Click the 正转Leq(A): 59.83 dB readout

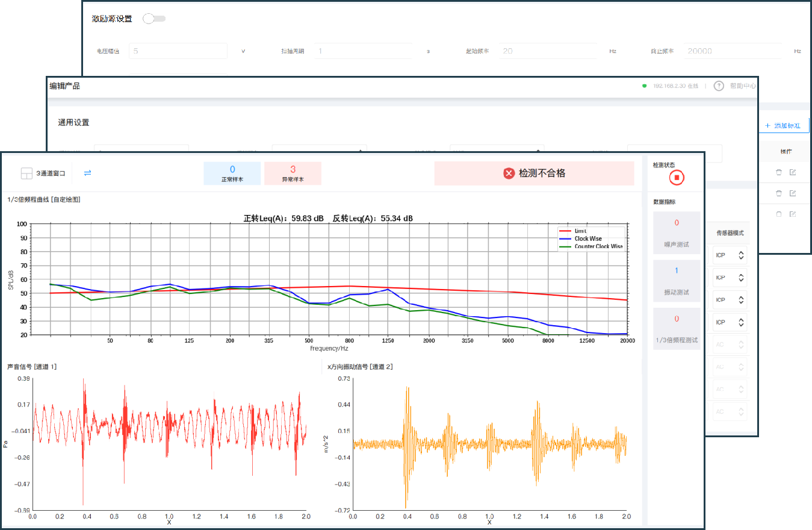pyautogui.click(x=283, y=218)
